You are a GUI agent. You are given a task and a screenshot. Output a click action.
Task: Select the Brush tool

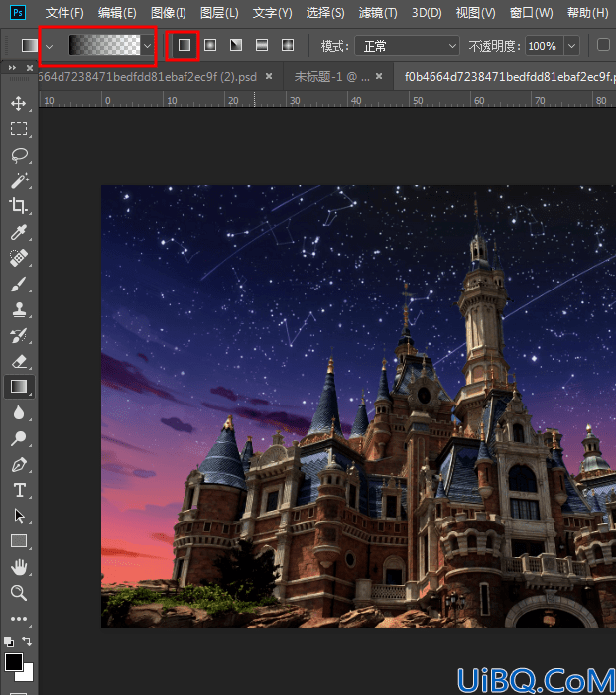(x=18, y=284)
